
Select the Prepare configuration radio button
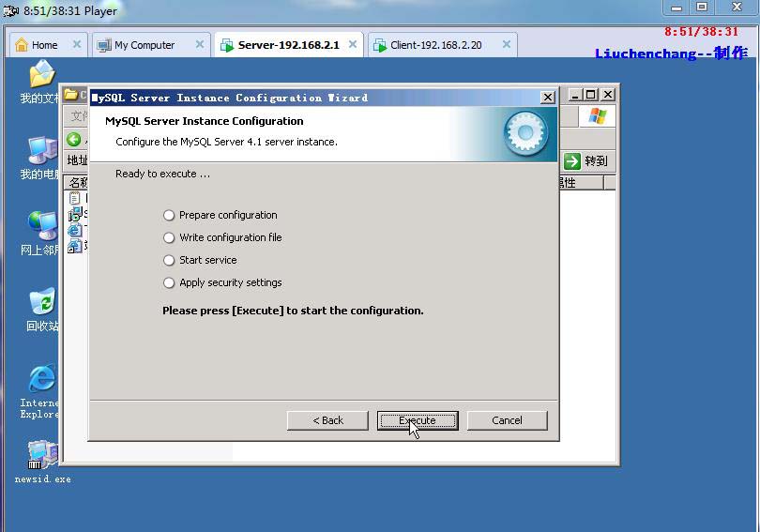tap(169, 215)
